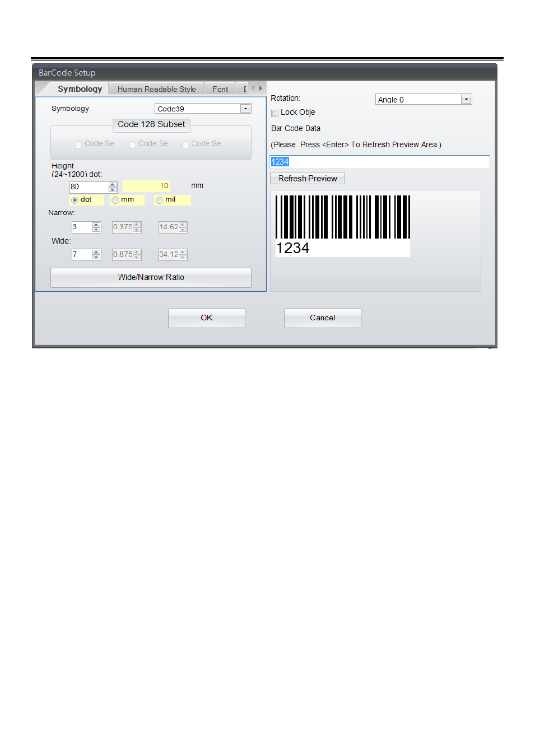Click the Code 128 Subset group label
Image resolution: width=535 pixels, height=756 pixels.
151,125
